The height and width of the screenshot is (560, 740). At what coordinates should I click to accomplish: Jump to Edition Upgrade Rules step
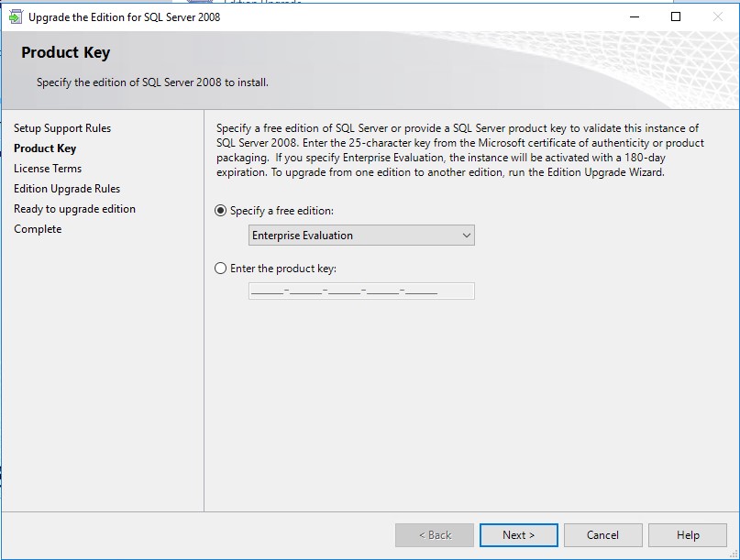[67, 189]
